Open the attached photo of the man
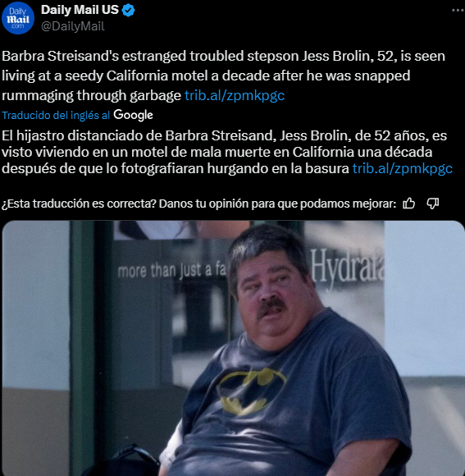 [x=233, y=348]
